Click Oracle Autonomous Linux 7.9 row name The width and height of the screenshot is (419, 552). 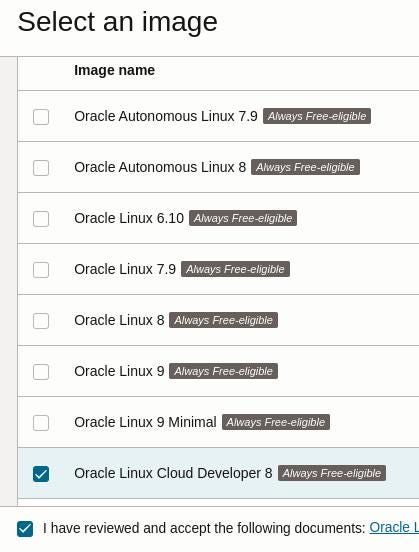click(x=166, y=116)
